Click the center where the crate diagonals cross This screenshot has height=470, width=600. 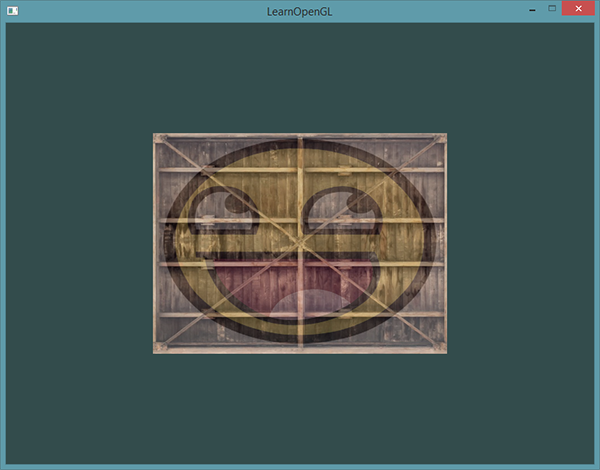pos(300,243)
